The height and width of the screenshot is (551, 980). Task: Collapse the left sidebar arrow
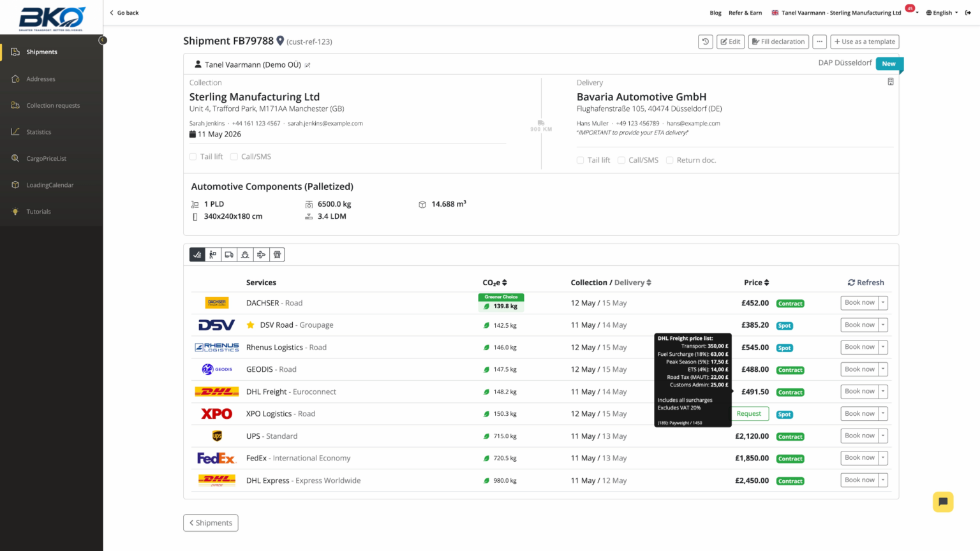[103, 40]
